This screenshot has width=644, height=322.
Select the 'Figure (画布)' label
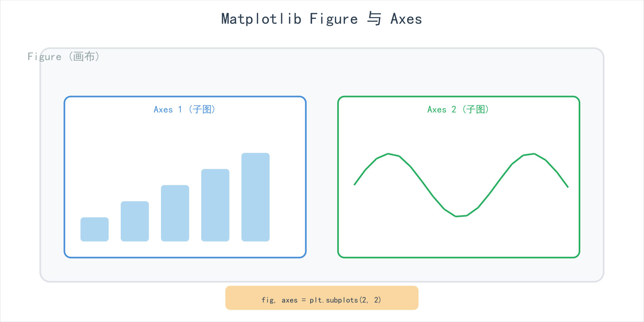[x=64, y=56]
